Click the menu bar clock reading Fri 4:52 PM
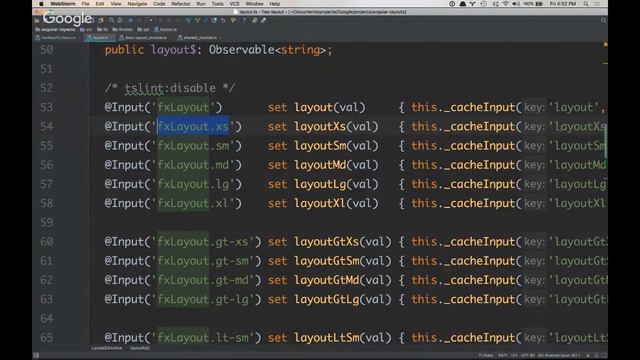The width and height of the screenshot is (640, 360). point(562,4)
